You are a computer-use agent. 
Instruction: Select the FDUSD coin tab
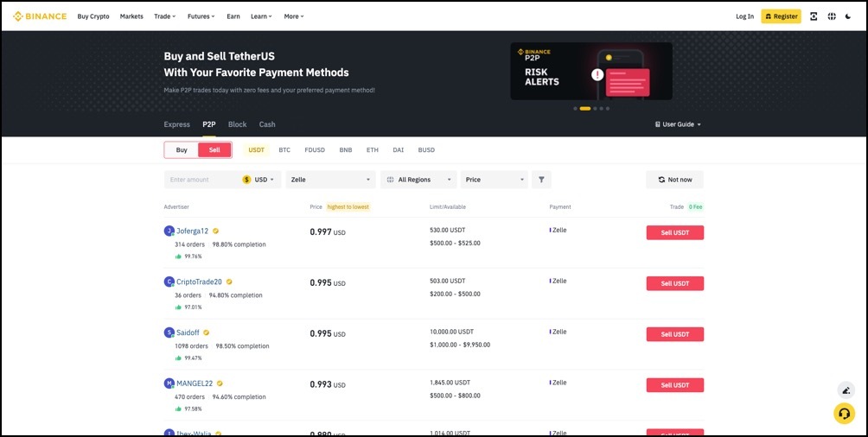coord(315,150)
